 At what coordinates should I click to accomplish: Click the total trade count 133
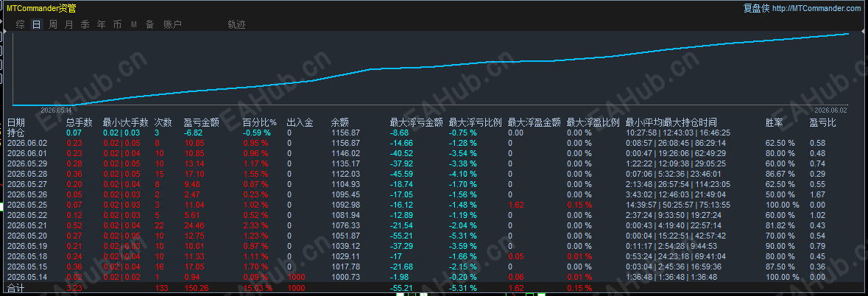(x=161, y=288)
